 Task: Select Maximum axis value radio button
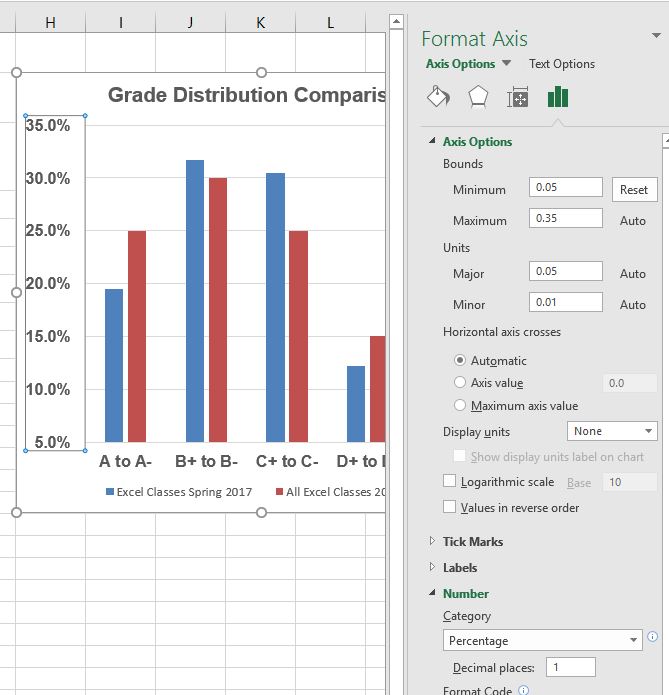coord(460,405)
